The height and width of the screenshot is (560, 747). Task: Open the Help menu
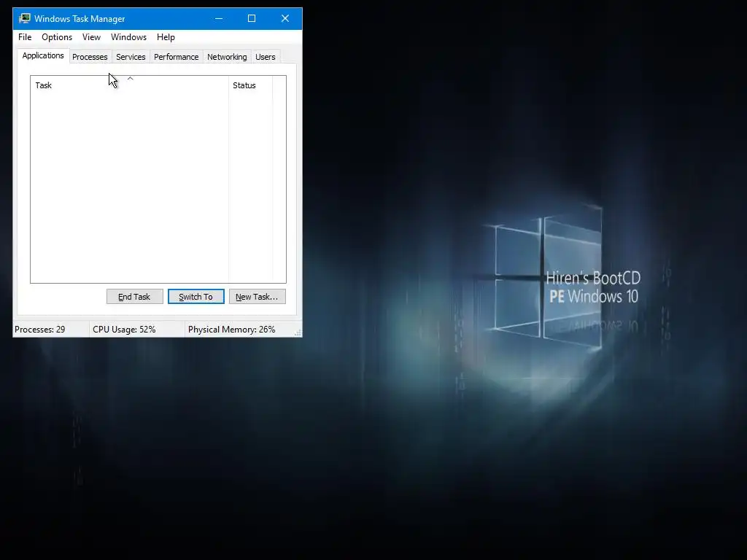click(x=166, y=37)
